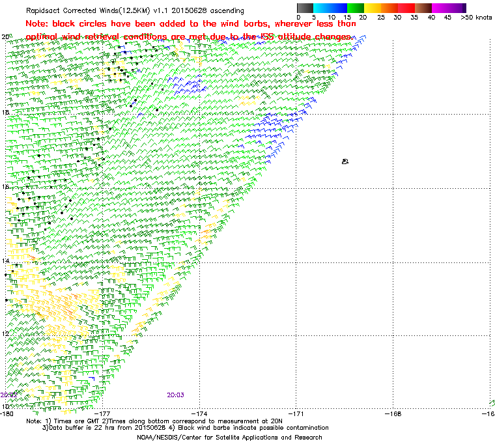Viewport: 495px width, 448px height.
Task: Click the purple '20:02' time stamp
Action: coord(8,395)
